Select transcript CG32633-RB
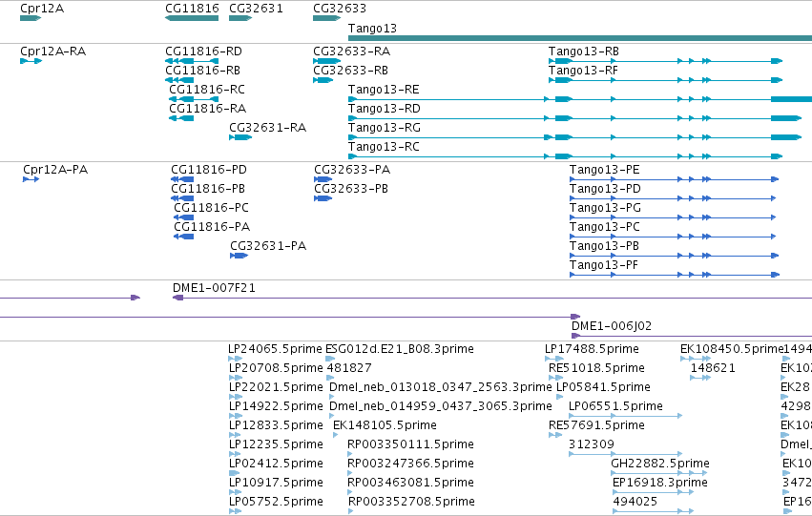 click(x=350, y=71)
